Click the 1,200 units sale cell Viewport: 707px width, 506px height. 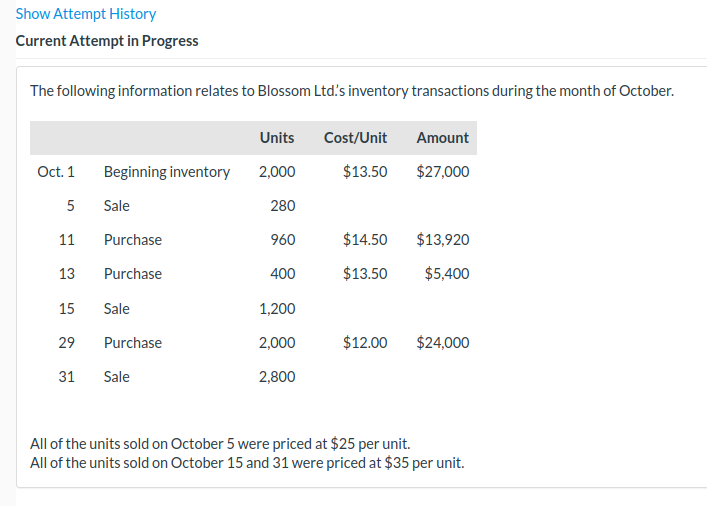coord(277,309)
